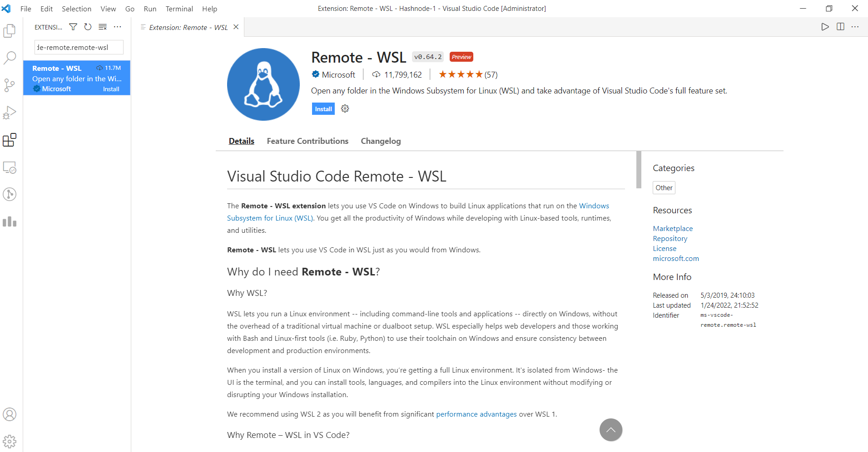Open the Terminal menu
Screen dimensions: 868x452
179,9
